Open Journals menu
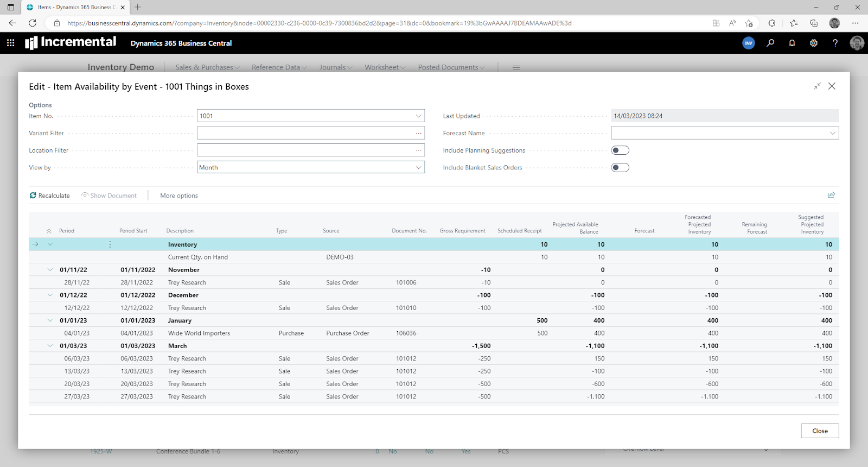The width and height of the screenshot is (868, 467). point(336,67)
